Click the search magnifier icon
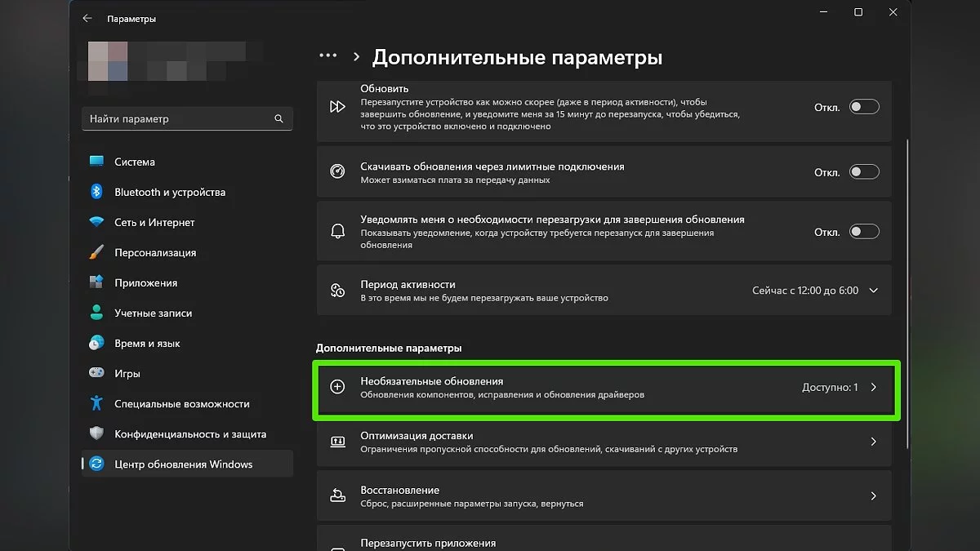980x551 pixels. (x=278, y=118)
